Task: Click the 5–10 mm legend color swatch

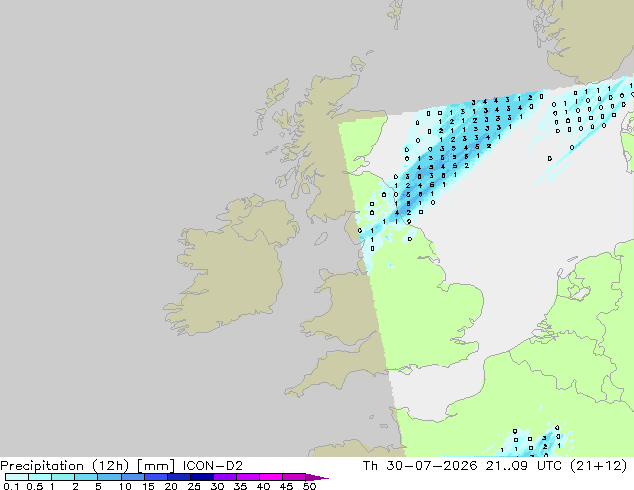Action: point(110,477)
